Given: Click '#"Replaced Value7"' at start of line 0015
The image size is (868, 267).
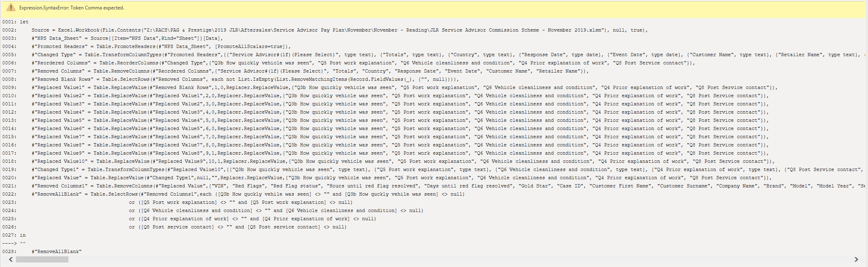Looking at the screenshot, I should tap(58, 137).
